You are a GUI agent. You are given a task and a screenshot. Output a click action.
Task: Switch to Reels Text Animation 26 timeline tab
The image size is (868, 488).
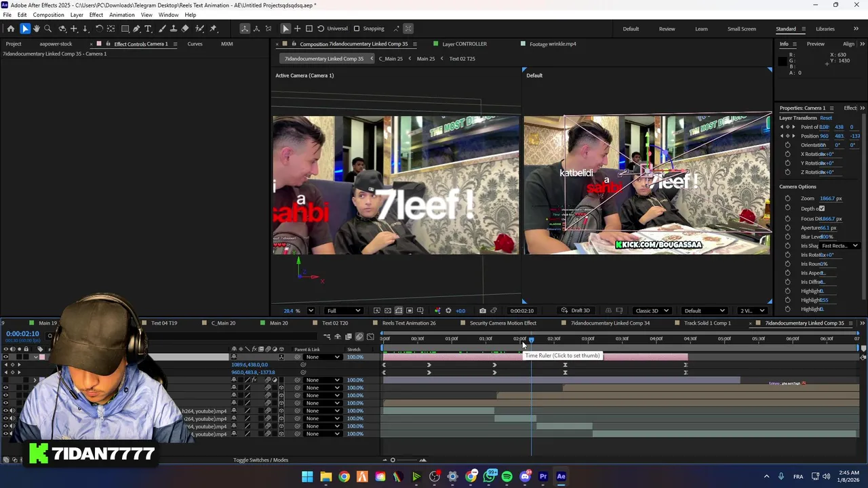coord(409,323)
